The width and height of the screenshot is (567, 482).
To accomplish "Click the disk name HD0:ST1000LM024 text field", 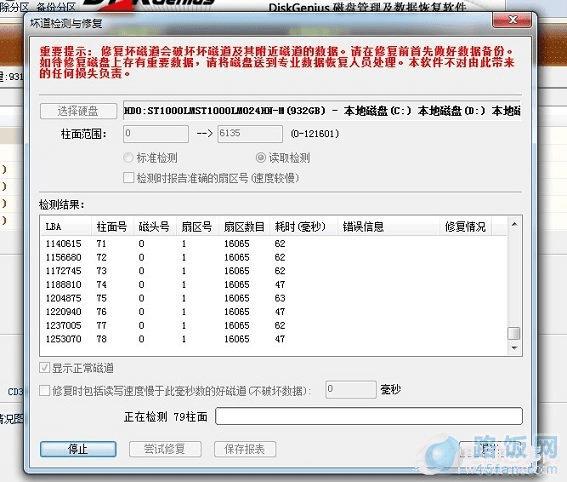I will tap(321, 110).
